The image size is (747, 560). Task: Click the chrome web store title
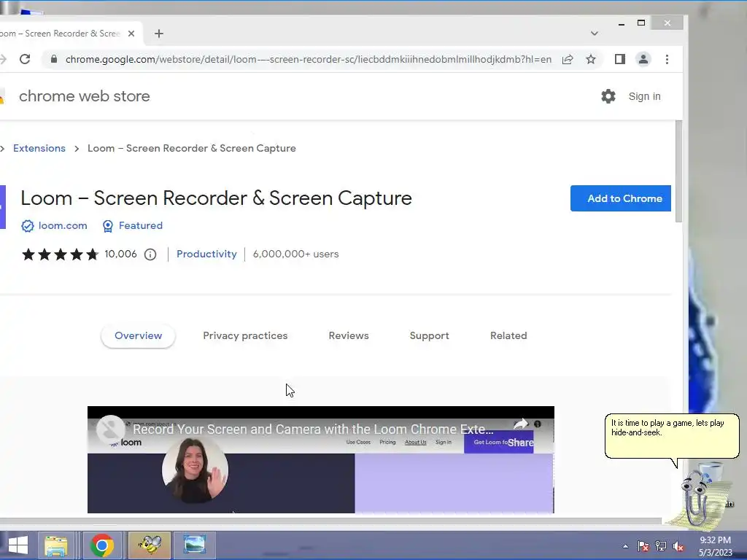point(85,96)
